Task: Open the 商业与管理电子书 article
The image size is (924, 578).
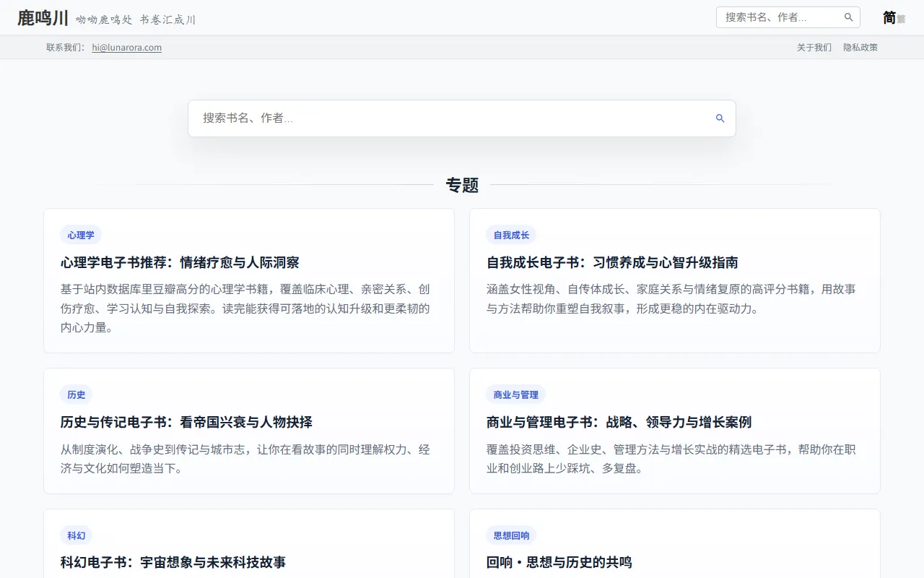Action: click(619, 422)
